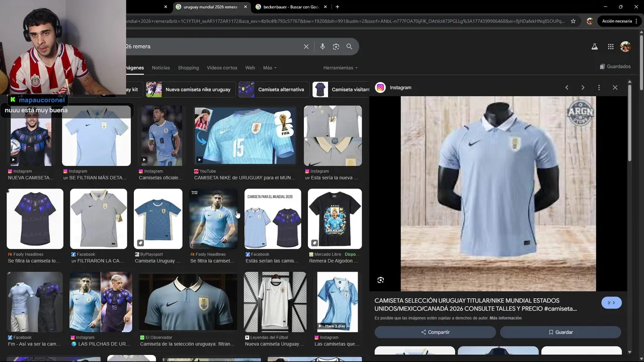
Task: Open the SE FILTRAN MÁS DETA... shirt thumbnail
Action: 96,136
